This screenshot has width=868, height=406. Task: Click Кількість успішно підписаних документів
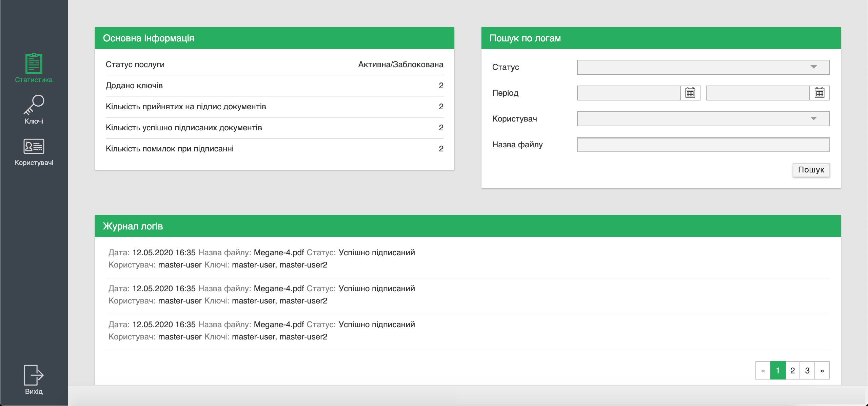click(x=184, y=128)
